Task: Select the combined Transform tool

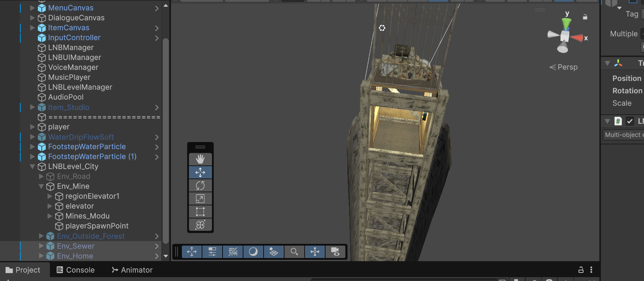Action: click(x=200, y=225)
